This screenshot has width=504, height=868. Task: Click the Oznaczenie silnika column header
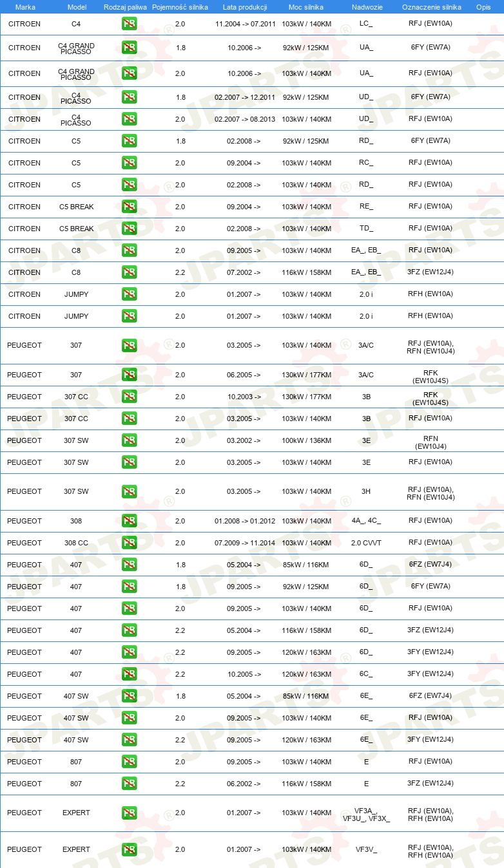point(431,7)
